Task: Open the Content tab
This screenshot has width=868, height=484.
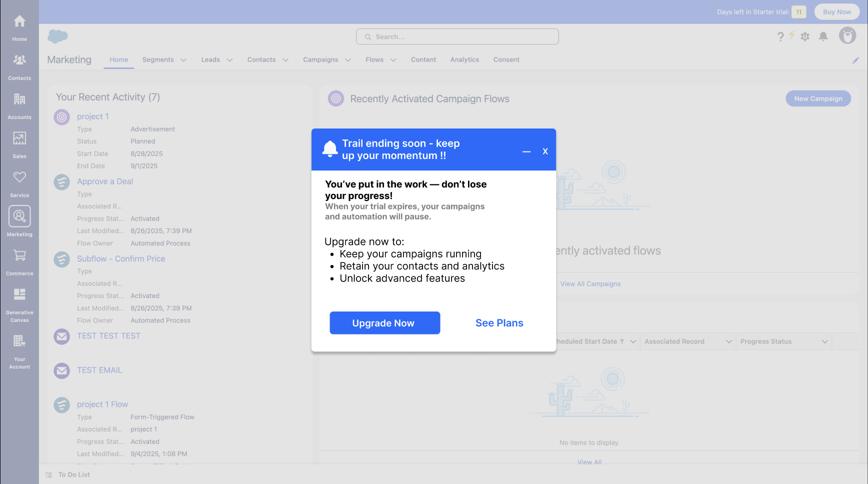Action: (423, 59)
